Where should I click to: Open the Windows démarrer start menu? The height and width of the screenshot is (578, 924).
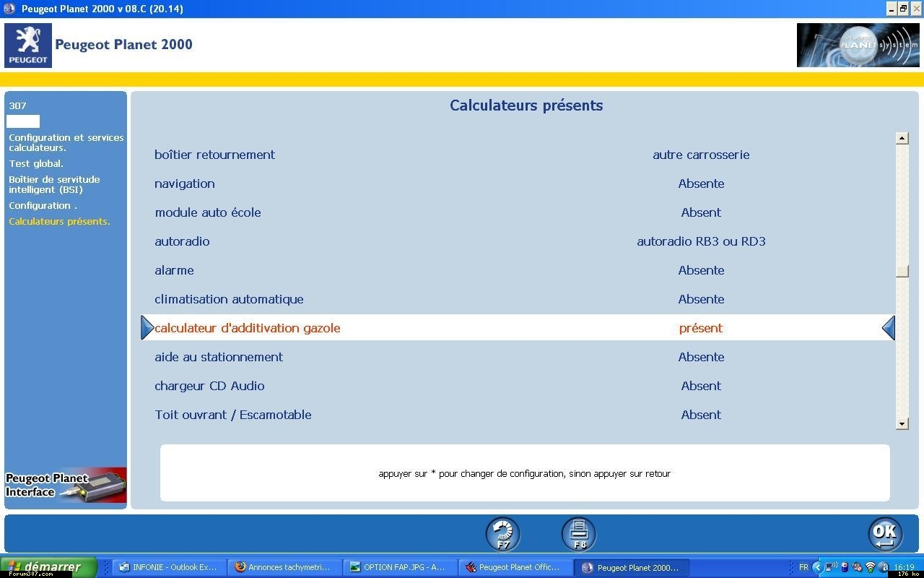(48, 567)
